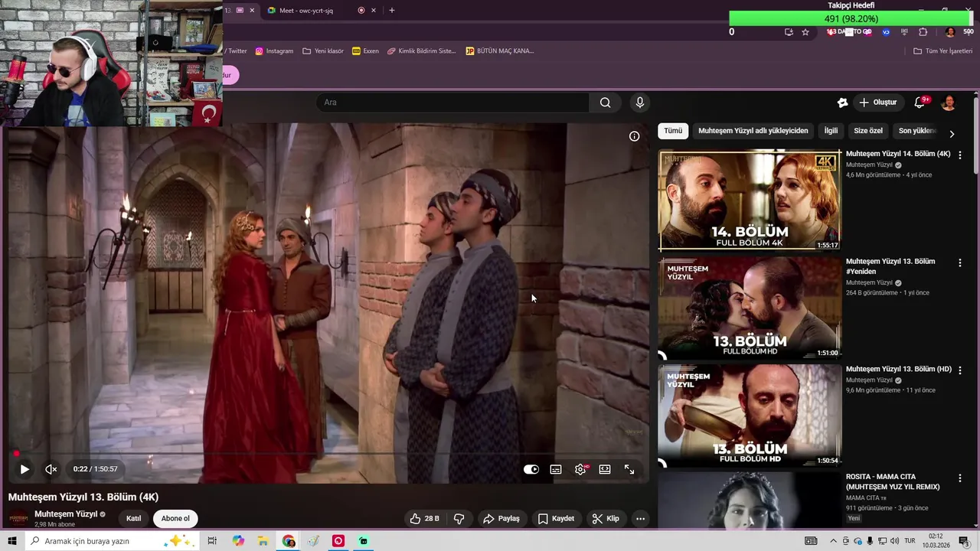Select the Muhteşem Yüzyıl adlı yükleyiciden chip
Screen dimensions: 980x551
tap(753, 131)
